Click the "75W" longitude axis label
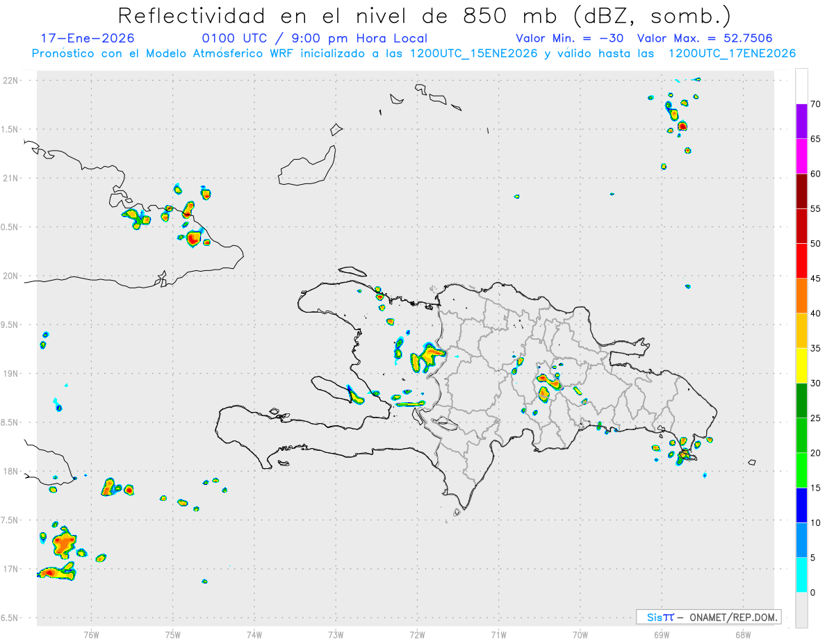The height and width of the screenshot is (644, 834). [173, 634]
